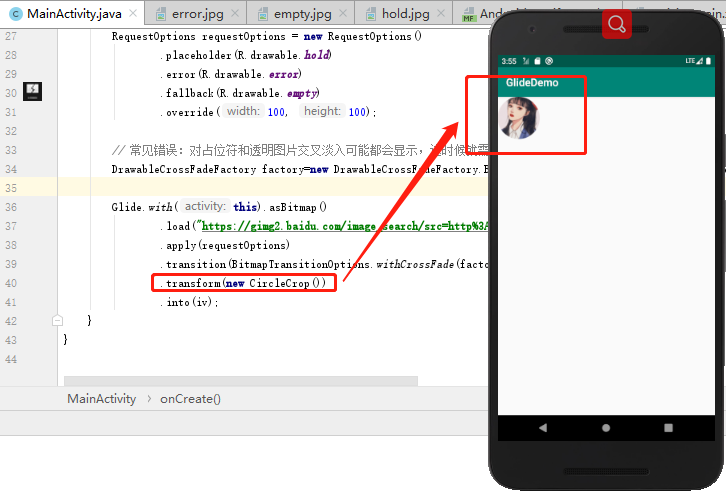Click Glide.with on line 36
The width and height of the screenshot is (726, 494).
(142, 207)
